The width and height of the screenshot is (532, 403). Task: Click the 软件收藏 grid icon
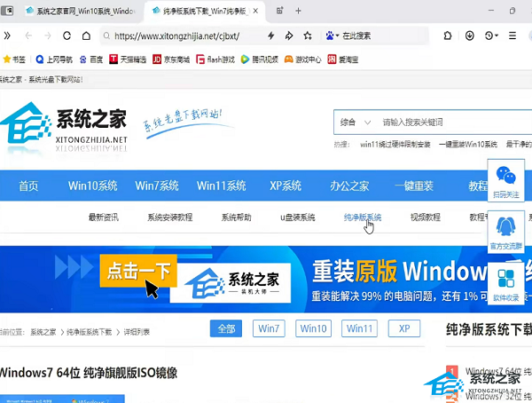pos(505,279)
